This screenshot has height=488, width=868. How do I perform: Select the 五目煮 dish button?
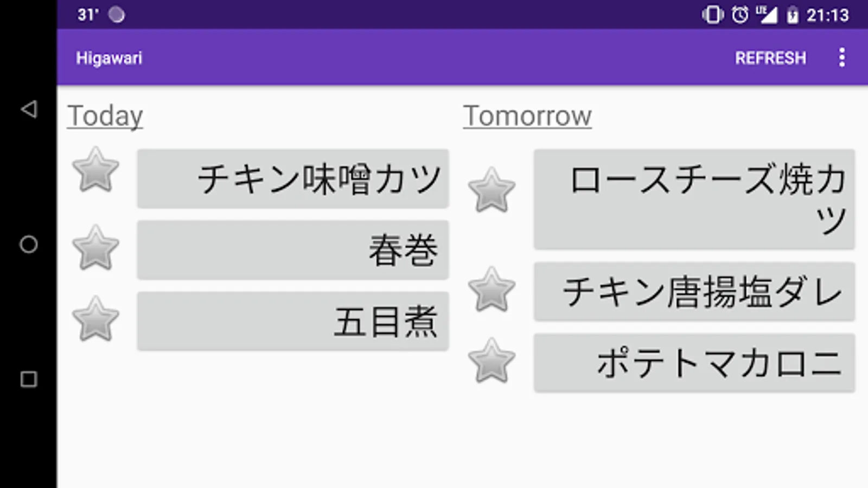click(x=293, y=321)
